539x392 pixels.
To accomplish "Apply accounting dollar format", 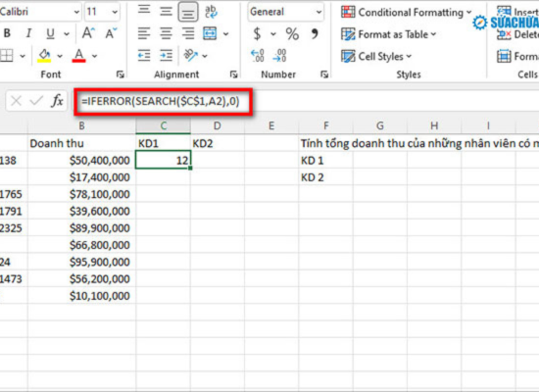I will 257,33.
